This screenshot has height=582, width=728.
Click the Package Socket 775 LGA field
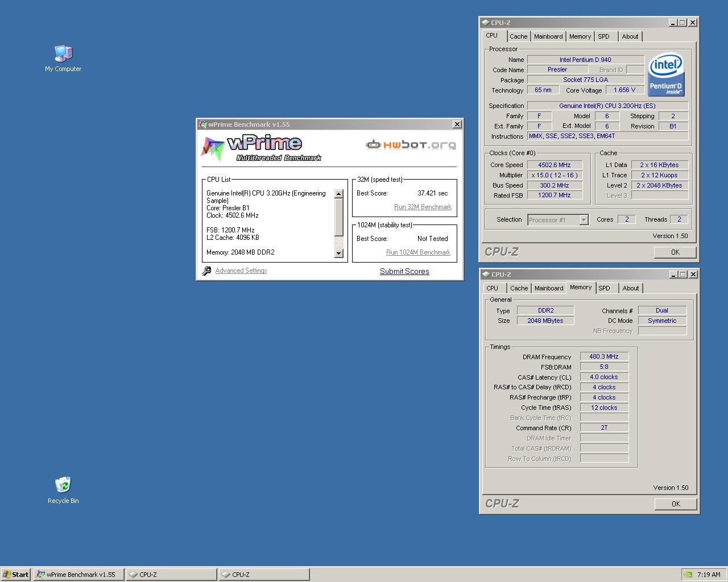[585, 80]
